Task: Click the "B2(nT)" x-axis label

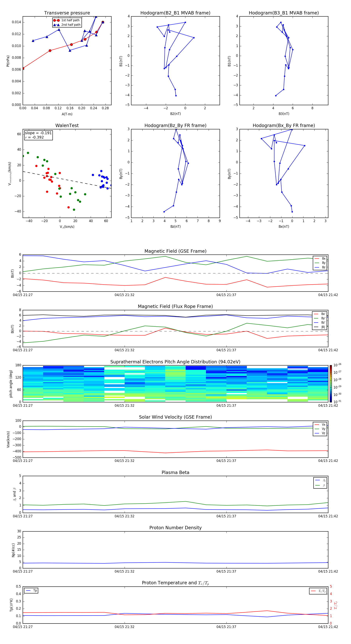Action: [175, 114]
